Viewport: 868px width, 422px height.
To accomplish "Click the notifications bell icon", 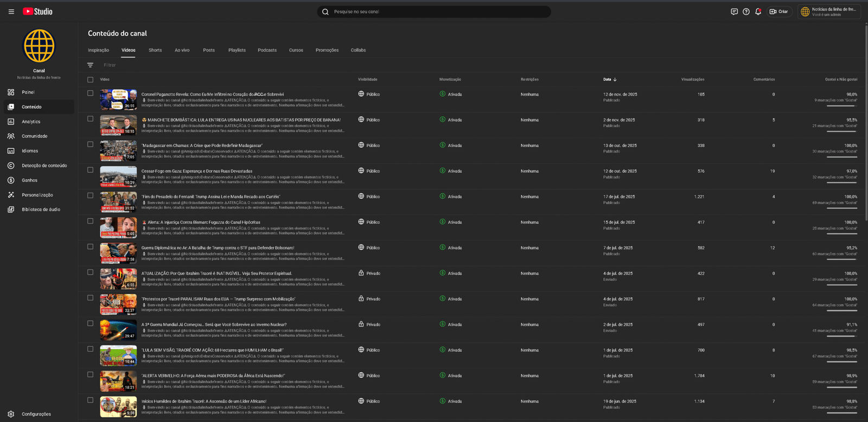I will click(x=758, y=11).
